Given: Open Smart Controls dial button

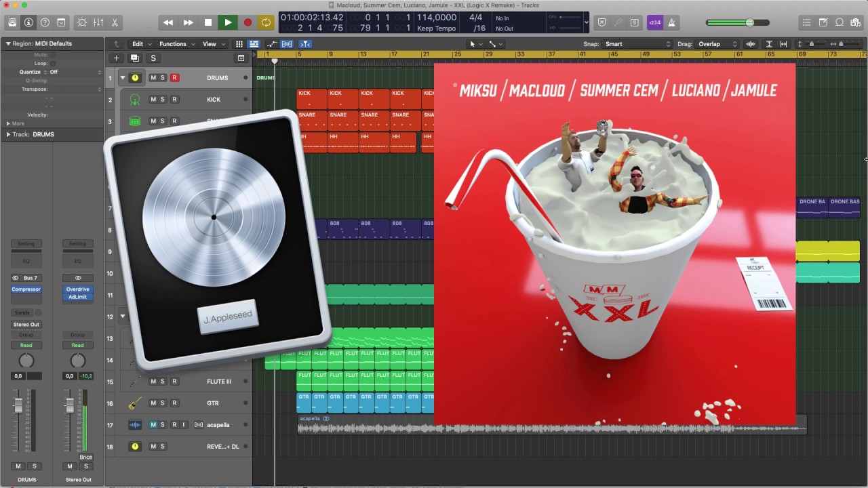Looking at the screenshot, I should tap(82, 22).
